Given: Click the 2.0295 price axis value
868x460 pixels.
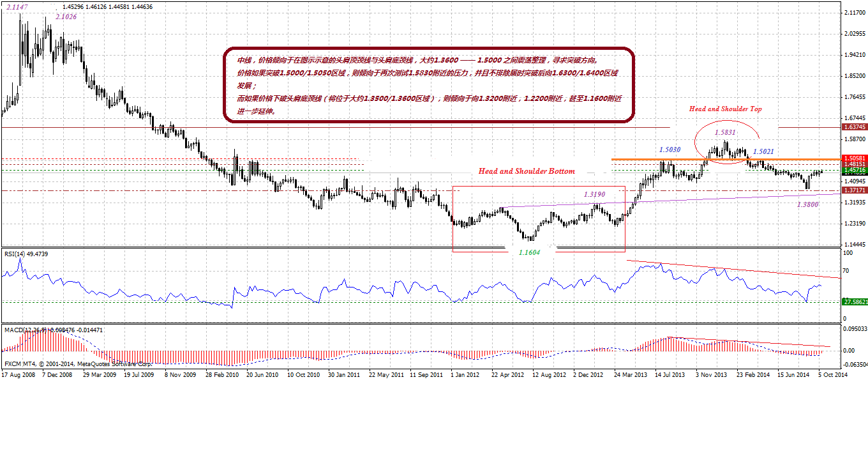Looking at the screenshot, I should (x=854, y=34).
